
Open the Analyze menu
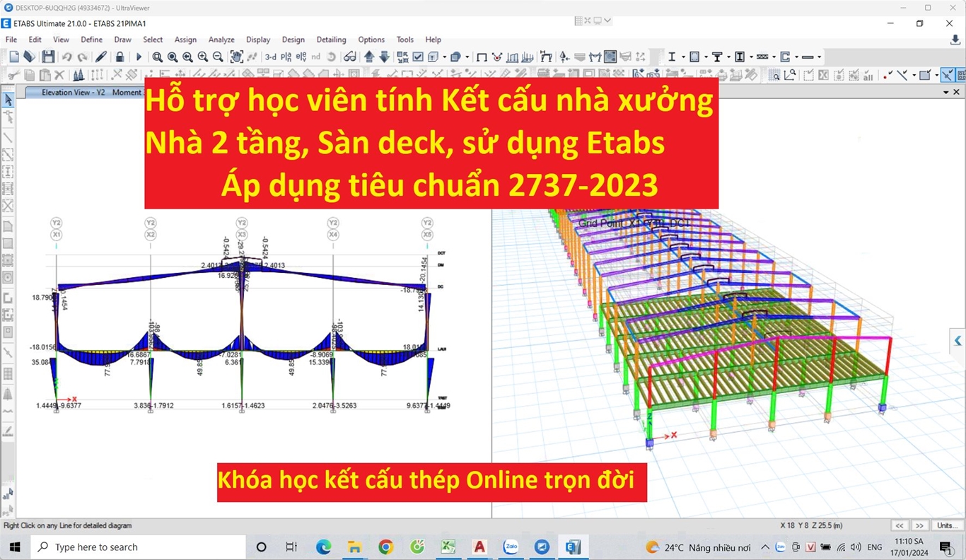[221, 40]
